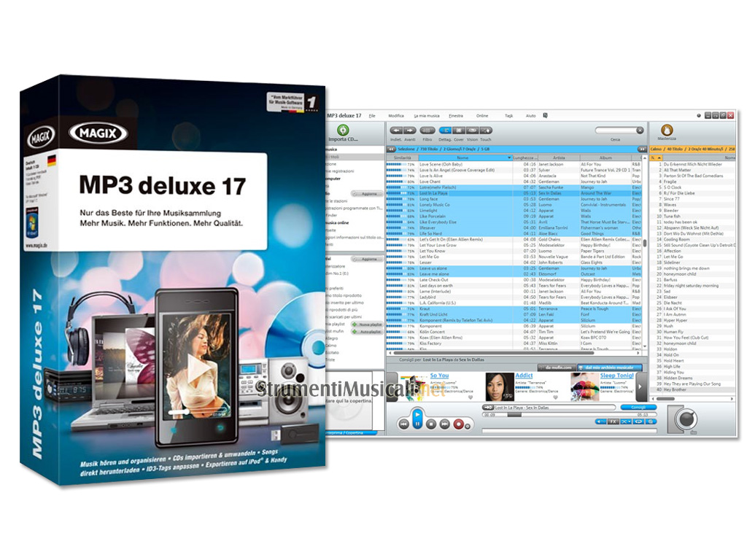Viewport: 747px width, 560px height.
Task: Stop playback with the stop button
Action: 431,424
